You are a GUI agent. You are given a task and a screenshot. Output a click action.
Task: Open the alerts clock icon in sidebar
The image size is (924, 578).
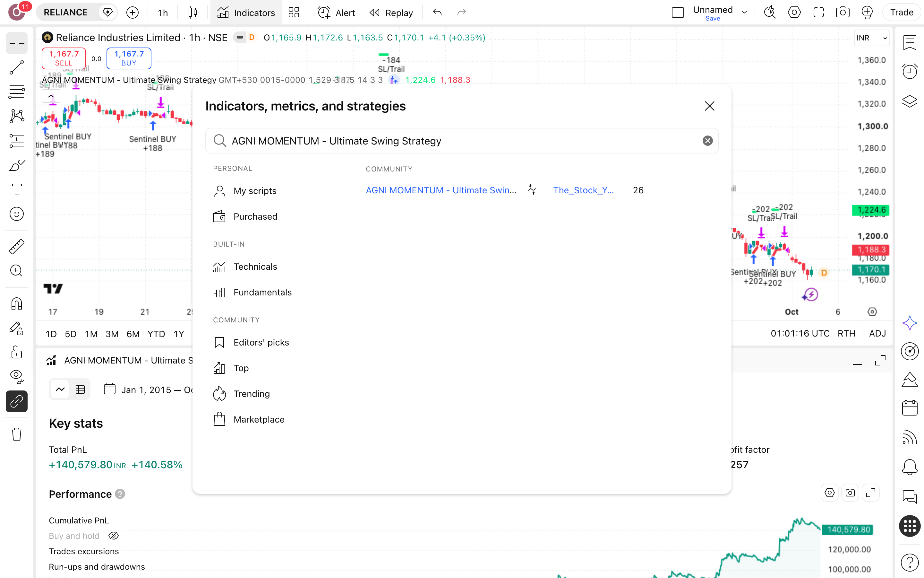click(x=910, y=72)
